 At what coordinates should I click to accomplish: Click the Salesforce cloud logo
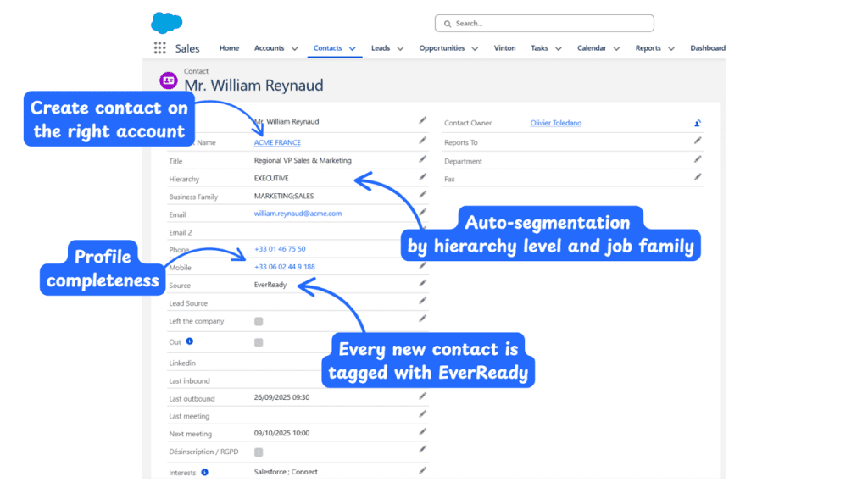[167, 23]
